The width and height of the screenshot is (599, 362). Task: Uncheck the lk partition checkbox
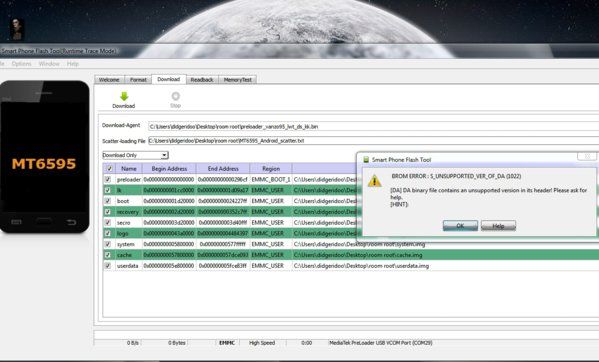[108, 190]
